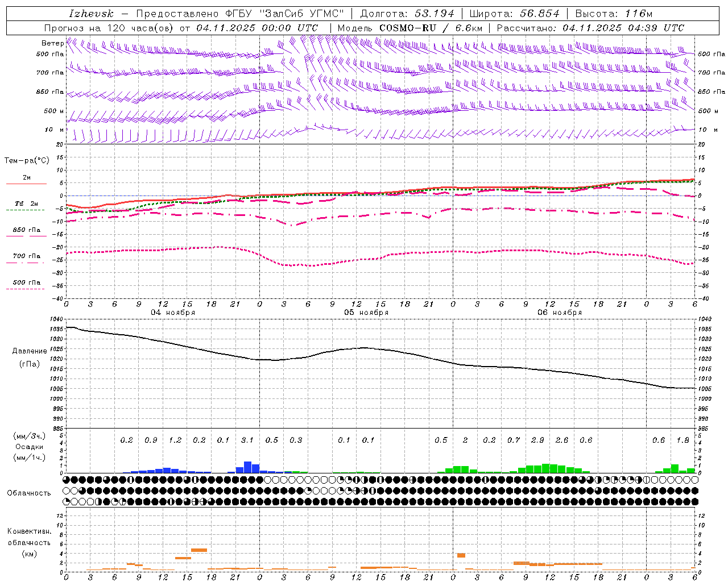
Task: Click the Izhevsk station name in header
Action: tap(91, 14)
